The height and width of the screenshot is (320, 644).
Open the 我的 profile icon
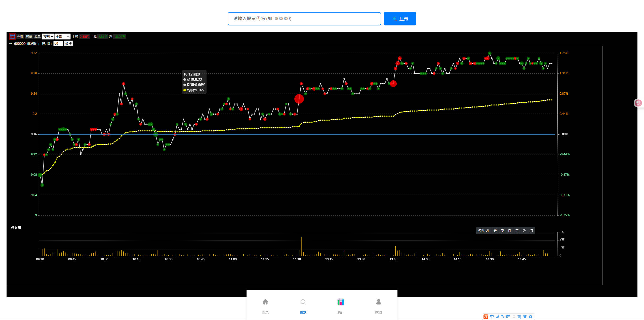click(379, 302)
